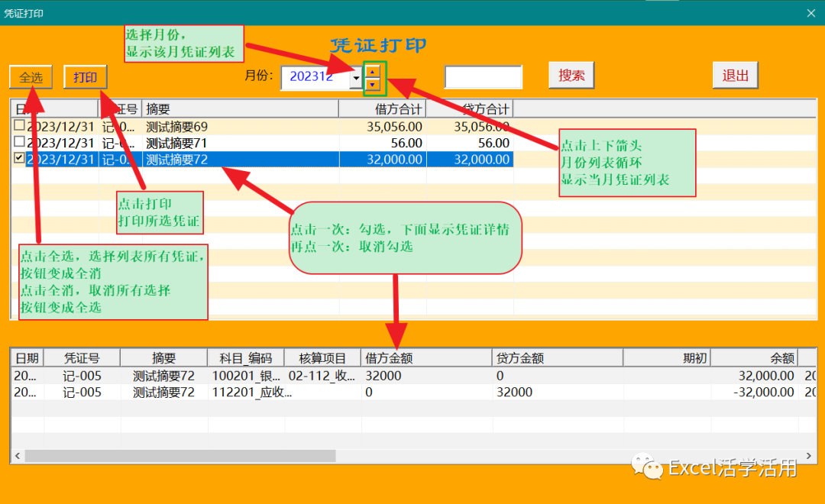Image resolution: width=825 pixels, height=504 pixels.
Task: Select the 100201 银行 detail row
Action: click(x=244, y=374)
